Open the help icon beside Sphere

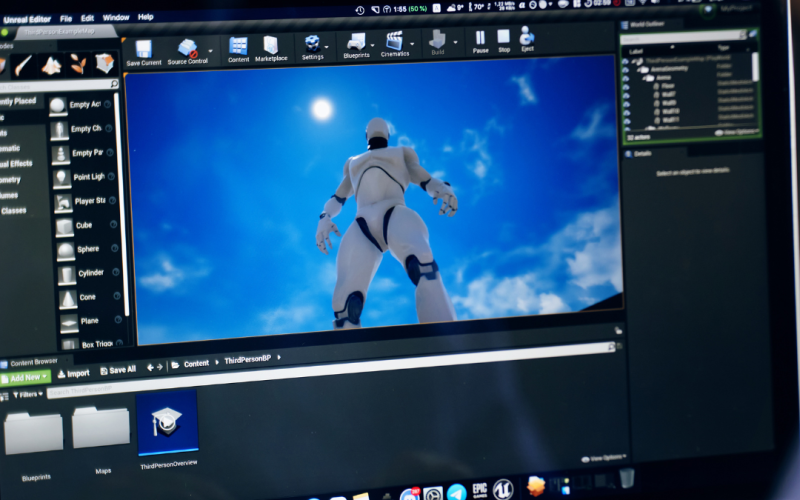pyautogui.click(x=115, y=248)
